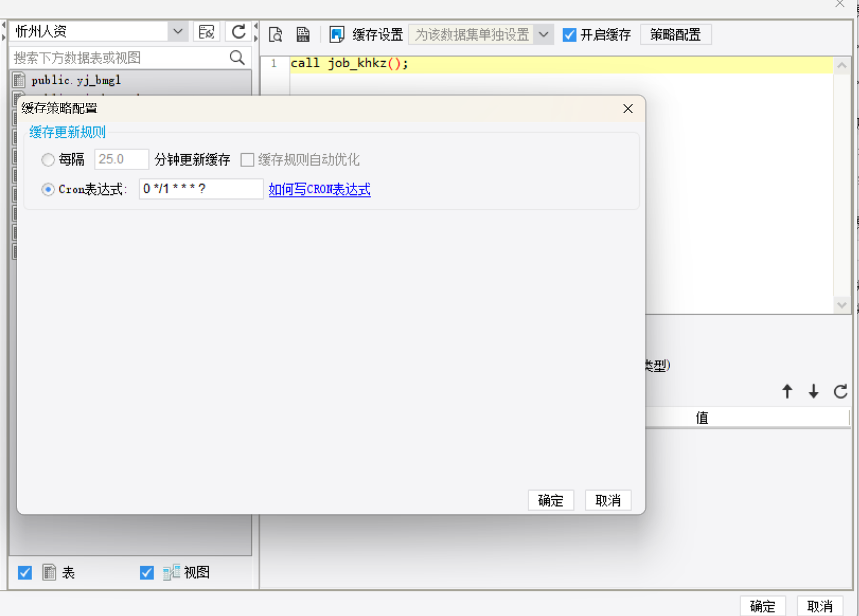This screenshot has height=616, width=859.
Task: Click the 策略配置 button
Action: point(676,34)
